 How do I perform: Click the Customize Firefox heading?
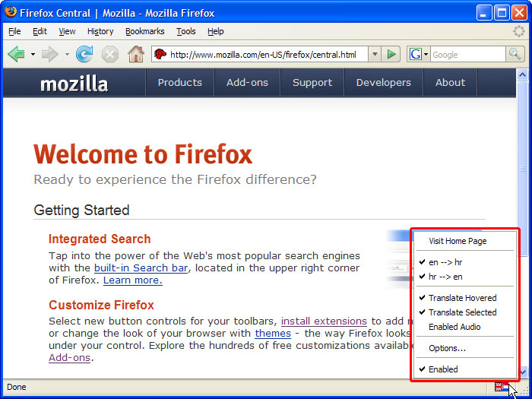101,305
